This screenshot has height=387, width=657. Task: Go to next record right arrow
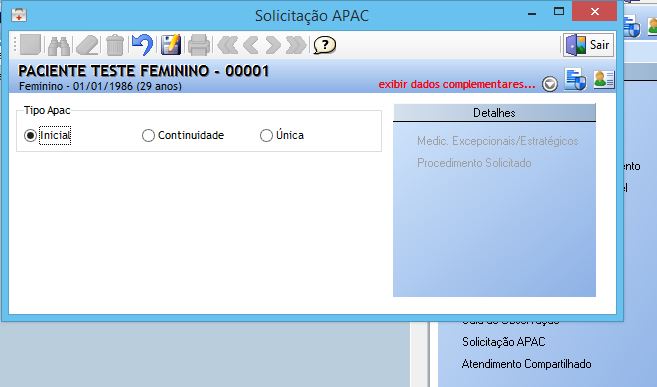[273, 45]
